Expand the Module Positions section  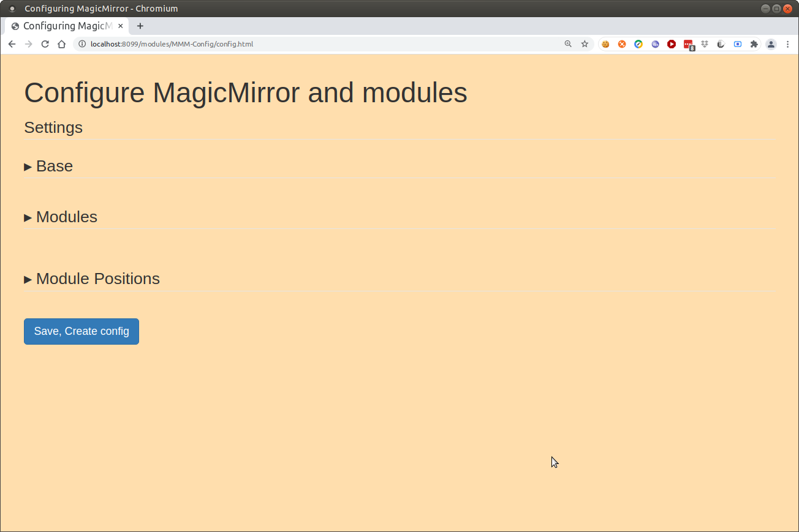point(92,279)
